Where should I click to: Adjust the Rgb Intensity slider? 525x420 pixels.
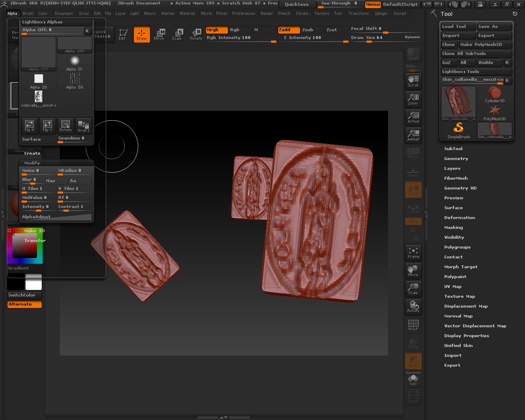coord(241,38)
